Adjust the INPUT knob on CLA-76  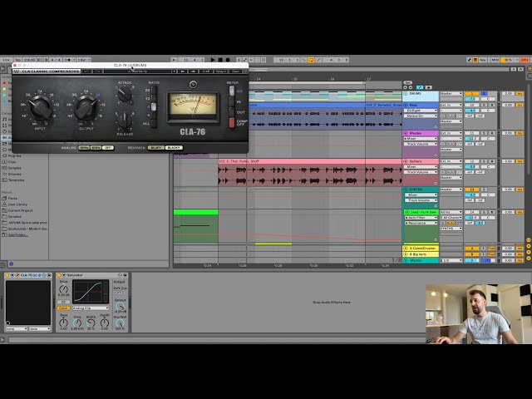(41, 106)
